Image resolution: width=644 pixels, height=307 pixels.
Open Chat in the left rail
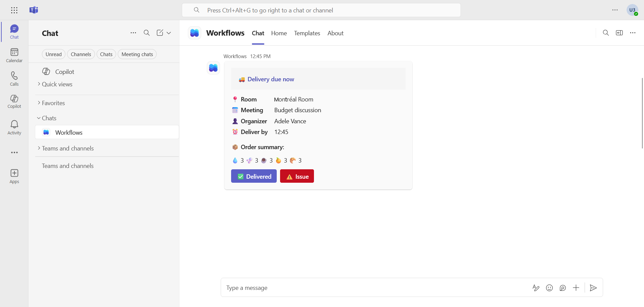pyautogui.click(x=14, y=32)
